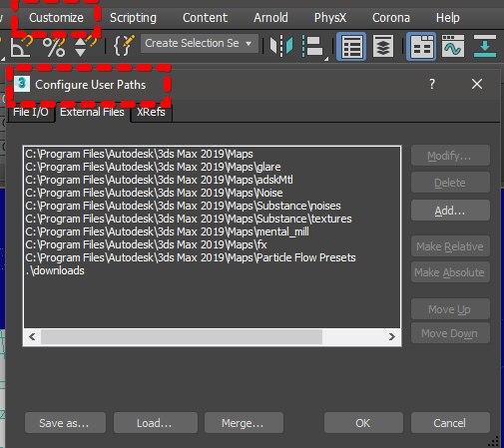Screen dimensions: 504x448
Task: Switch to the File I/O tab
Action: pyautogui.click(x=31, y=113)
